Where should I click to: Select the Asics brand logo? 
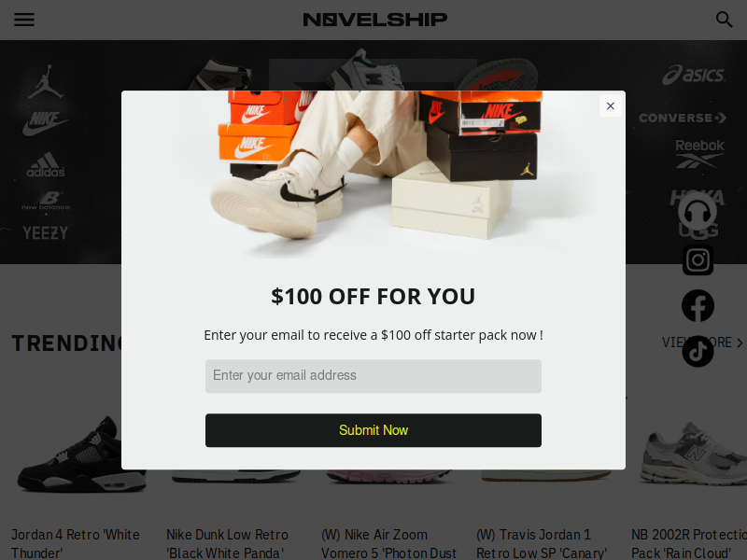point(694,75)
